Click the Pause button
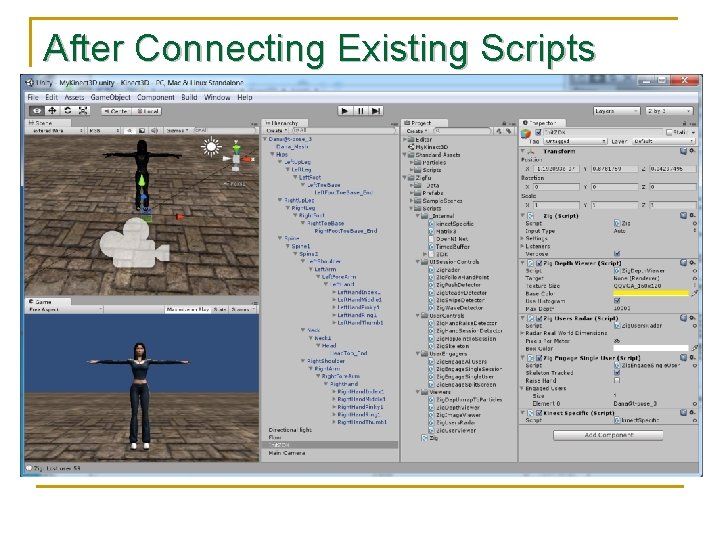This screenshot has height=540, width=720. click(x=360, y=111)
